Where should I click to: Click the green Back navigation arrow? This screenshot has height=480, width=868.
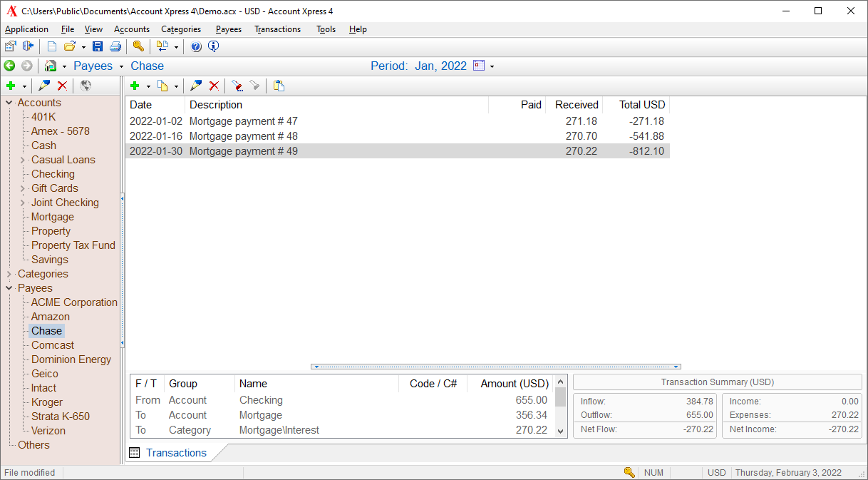[10, 66]
